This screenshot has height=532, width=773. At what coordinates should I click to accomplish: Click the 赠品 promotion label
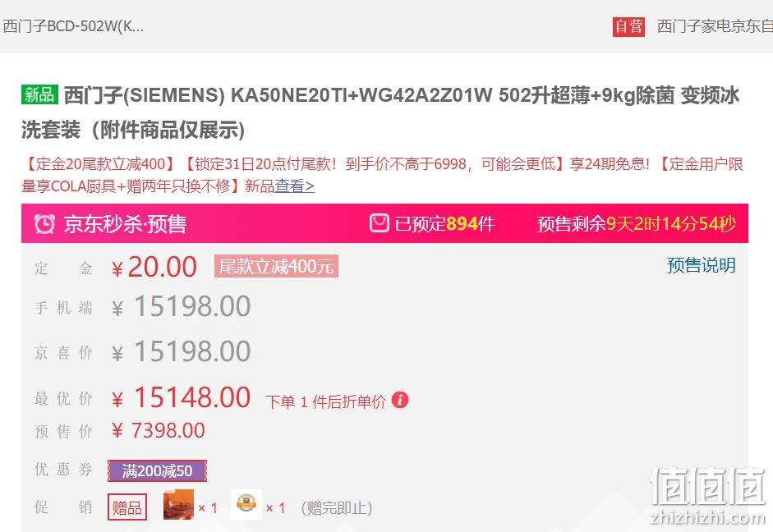pyautogui.click(x=127, y=507)
